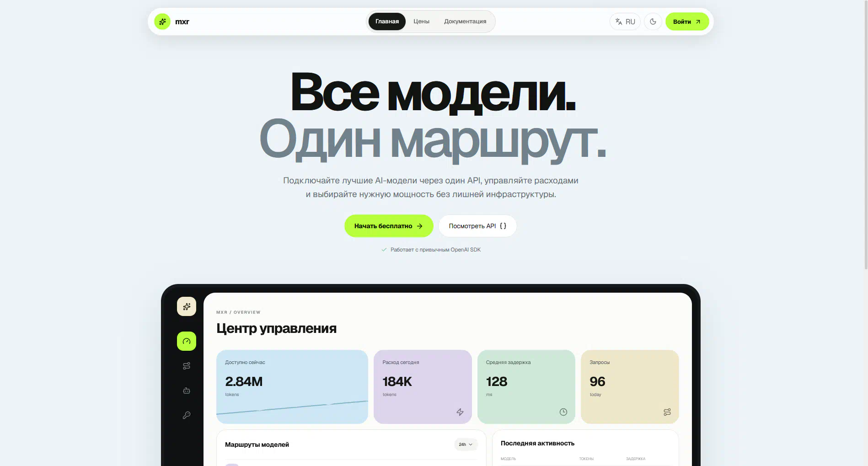868x466 pixels.
Task: Toggle dark mode with moon icon
Action: pyautogui.click(x=653, y=21)
